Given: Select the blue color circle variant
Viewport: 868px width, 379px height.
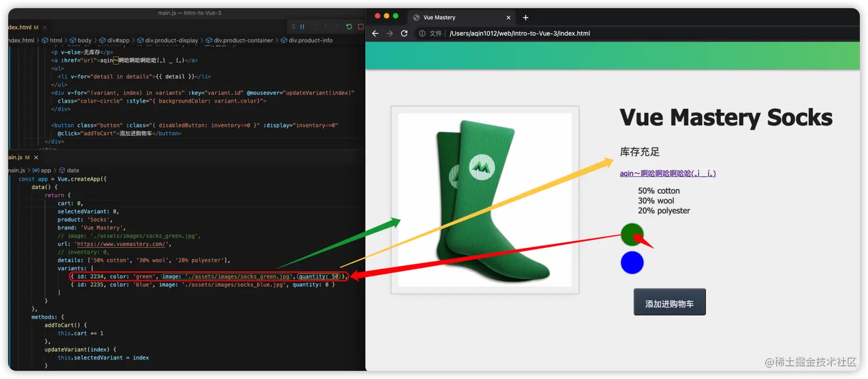Looking at the screenshot, I should (632, 263).
